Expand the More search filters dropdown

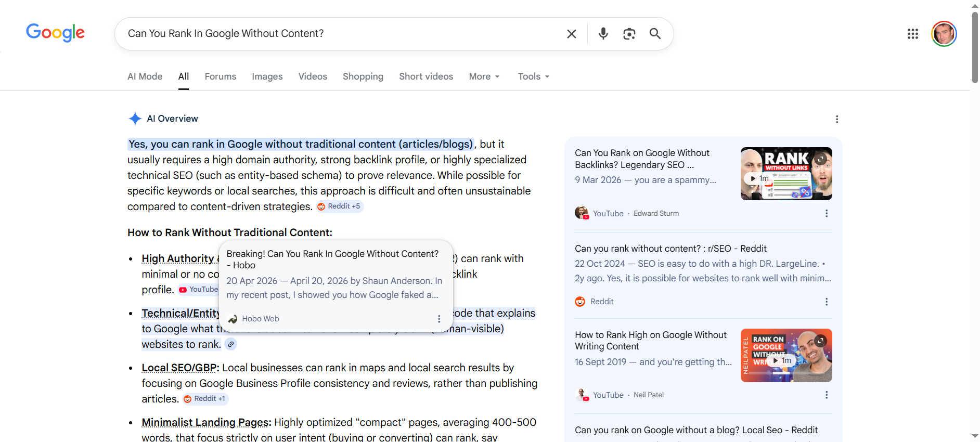[x=484, y=76]
